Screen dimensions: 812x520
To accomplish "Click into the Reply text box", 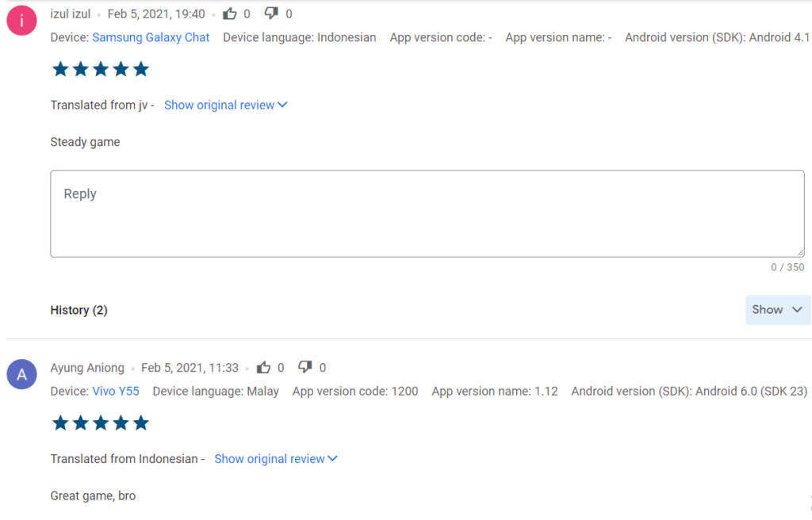I will (x=427, y=213).
